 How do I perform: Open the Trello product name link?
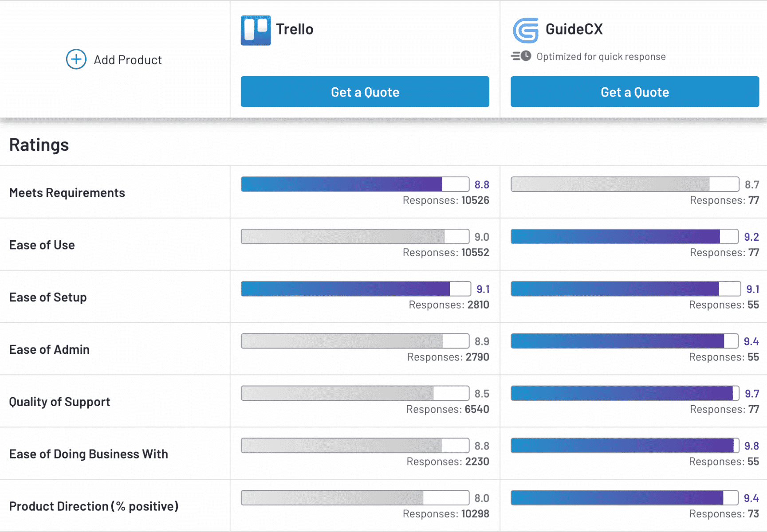click(x=295, y=29)
